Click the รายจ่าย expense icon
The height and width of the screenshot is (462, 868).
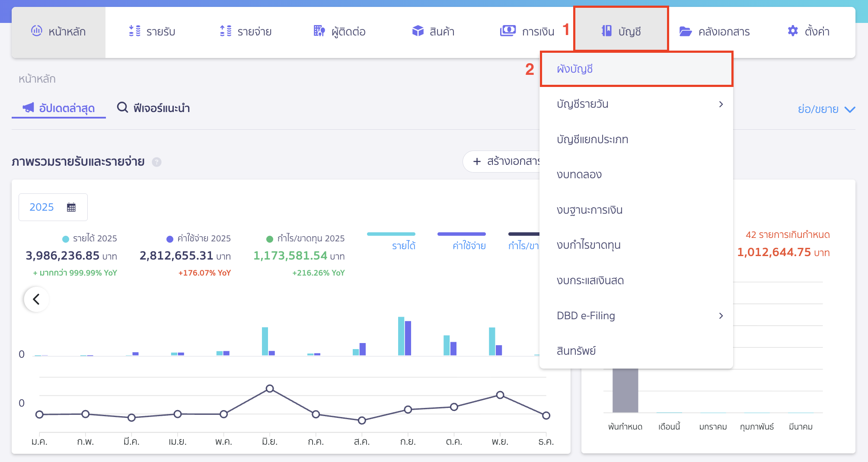pyautogui.click(x=226, y=31)
